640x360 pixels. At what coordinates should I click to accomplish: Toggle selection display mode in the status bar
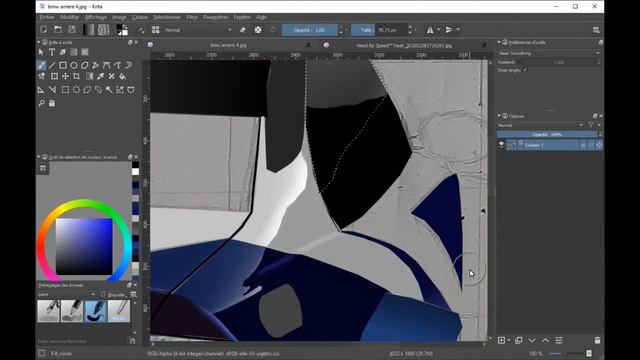click(42, 353)
